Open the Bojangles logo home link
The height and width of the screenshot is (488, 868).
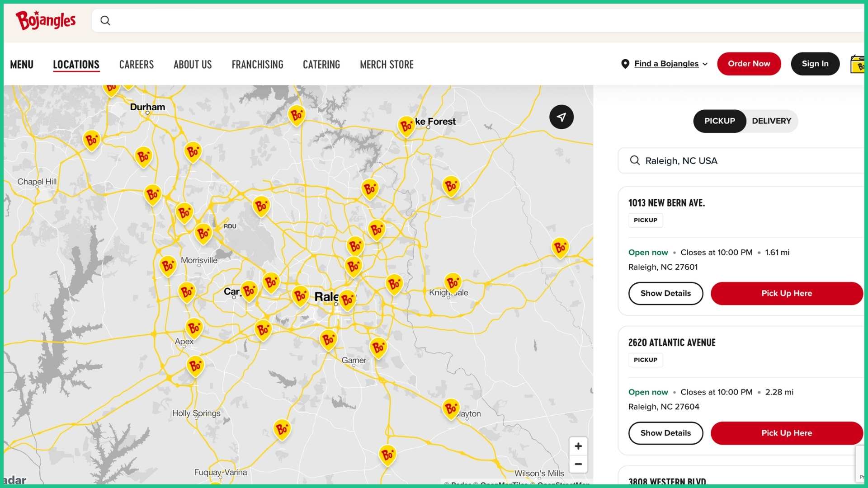pos(46,20)
